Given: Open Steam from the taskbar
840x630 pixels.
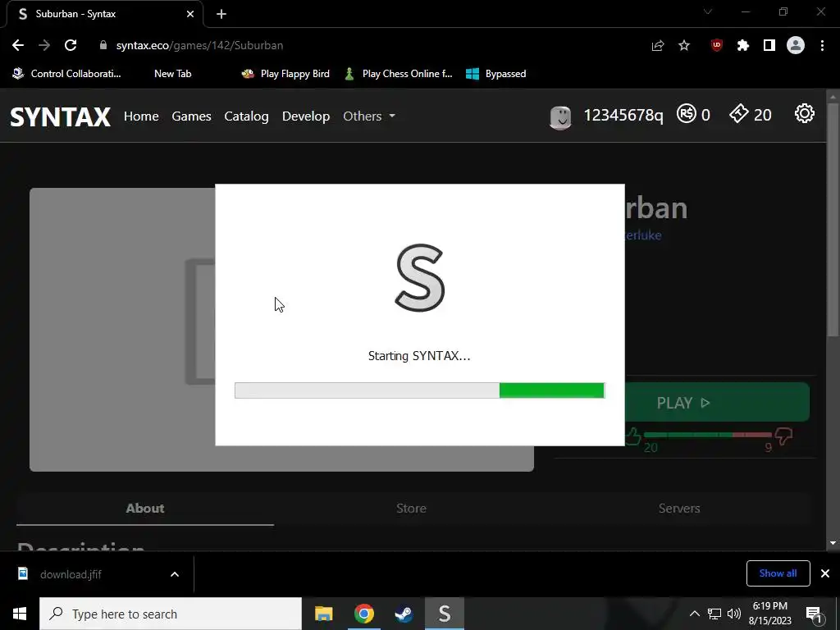Looking at the screenshot, I should [x=404, y=614].
